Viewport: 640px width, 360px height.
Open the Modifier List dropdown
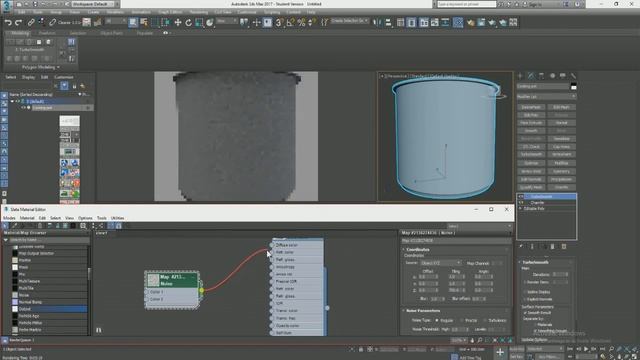(x=547, y=97)
